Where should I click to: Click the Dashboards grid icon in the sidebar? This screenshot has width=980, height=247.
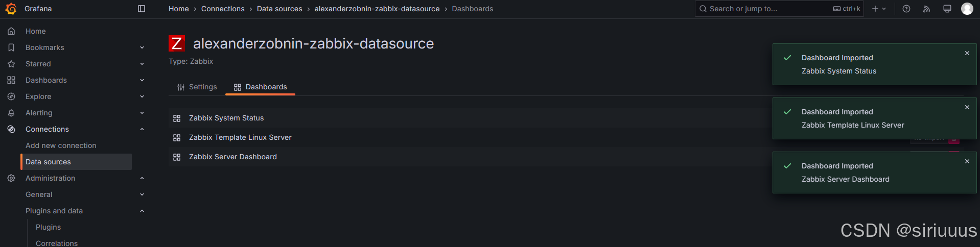[x=11, y=80]
